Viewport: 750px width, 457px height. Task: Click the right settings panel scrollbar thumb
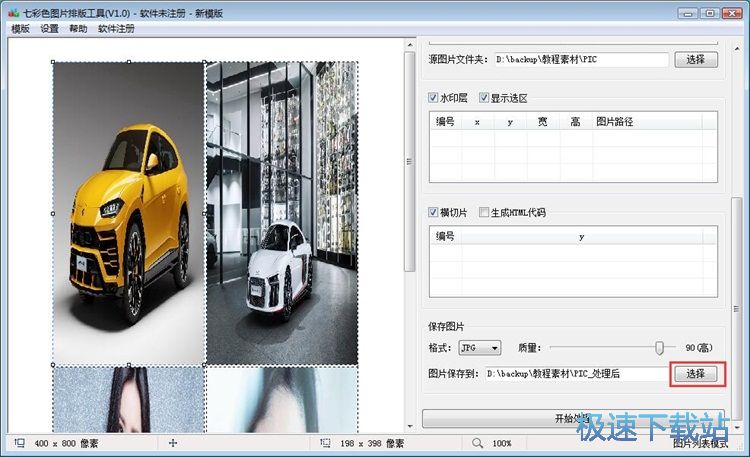click(737, 309)
